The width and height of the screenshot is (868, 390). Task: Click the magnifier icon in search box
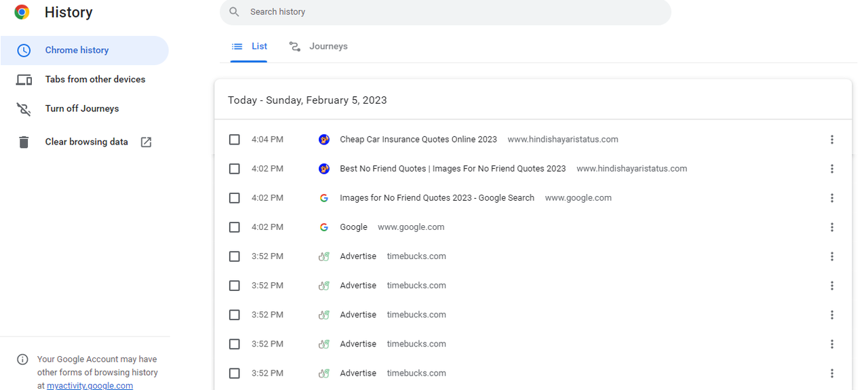235,12
